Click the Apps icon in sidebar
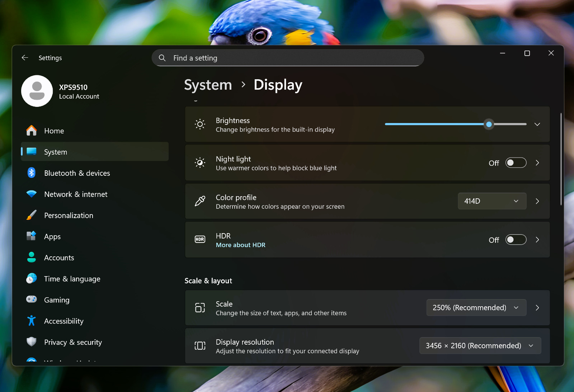Screen dimensions: 574x392 click(32, 236)
